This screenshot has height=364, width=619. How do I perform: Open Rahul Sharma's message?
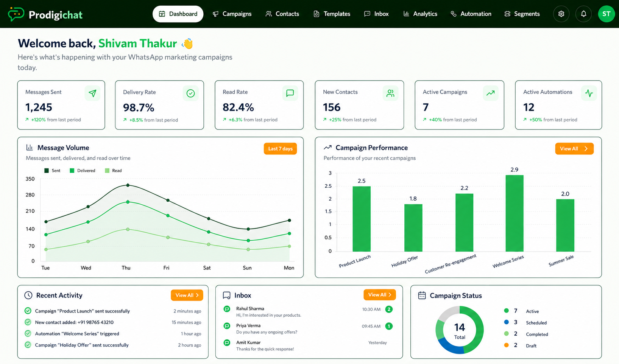tap(309, 312)
